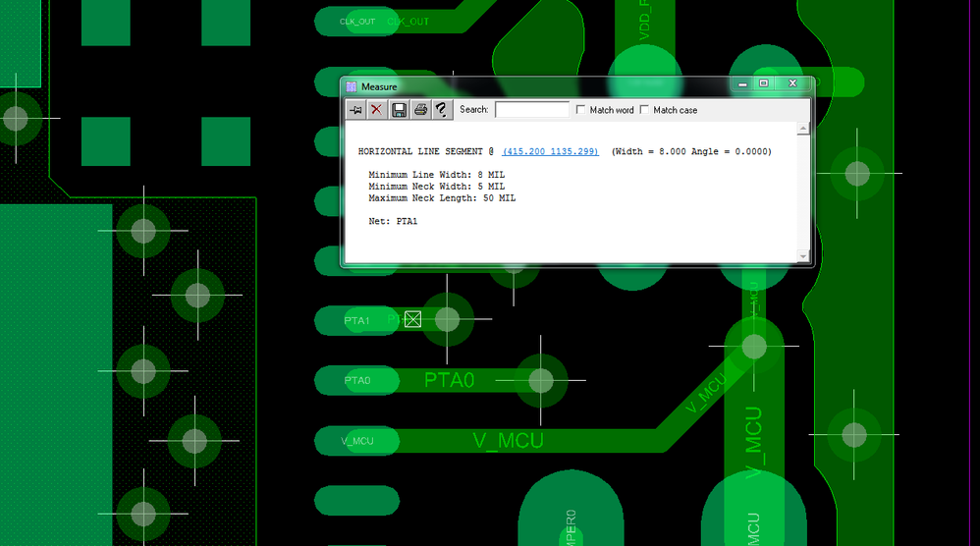Click the Search text field in Measure window
The image size is (980, 546).
(x=532, y=110)
